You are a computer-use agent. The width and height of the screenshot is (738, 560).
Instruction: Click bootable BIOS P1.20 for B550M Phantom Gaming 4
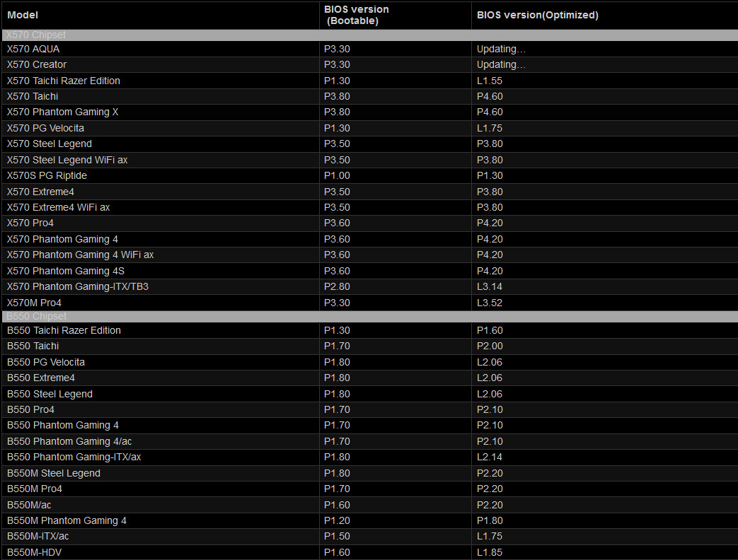[337, 521]
